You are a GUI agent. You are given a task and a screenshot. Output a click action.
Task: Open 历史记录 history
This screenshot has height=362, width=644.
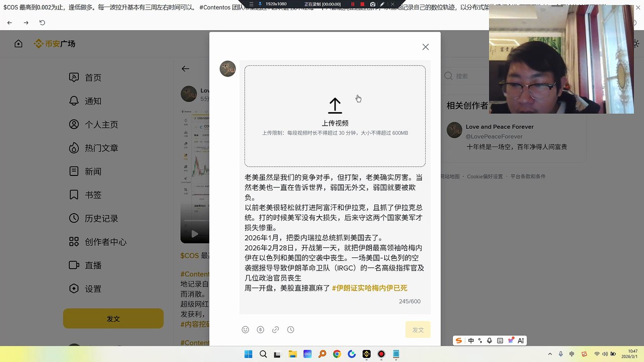(x=101, y=219)
